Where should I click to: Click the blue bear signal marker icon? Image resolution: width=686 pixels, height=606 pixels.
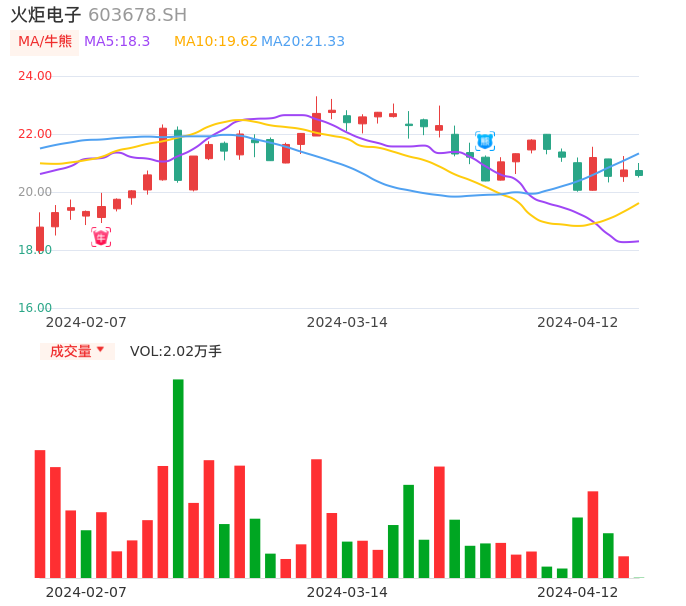point(485,141)
